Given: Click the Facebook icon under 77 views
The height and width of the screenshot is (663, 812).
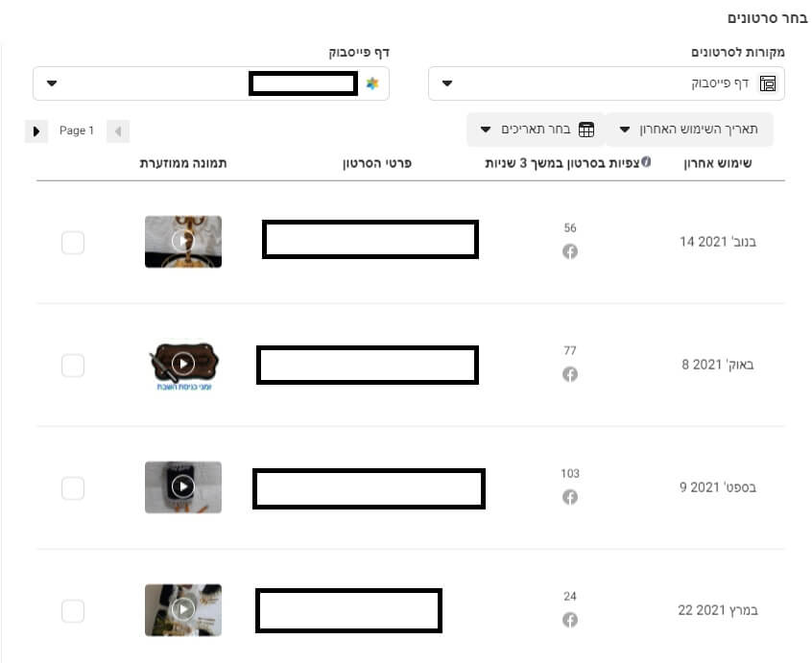Looking at the screenshot, I should tap(570, 374).
